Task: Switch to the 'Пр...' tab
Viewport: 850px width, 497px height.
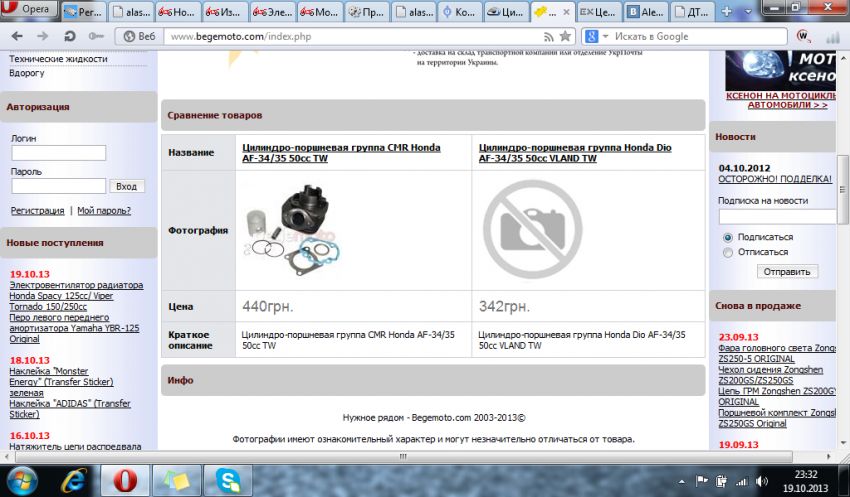Action: point(366,11)
